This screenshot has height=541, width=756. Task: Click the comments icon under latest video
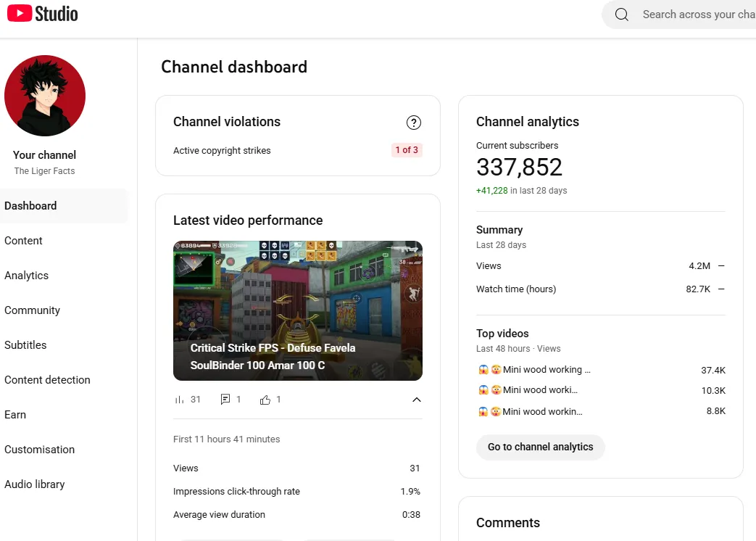coord(225,400)
